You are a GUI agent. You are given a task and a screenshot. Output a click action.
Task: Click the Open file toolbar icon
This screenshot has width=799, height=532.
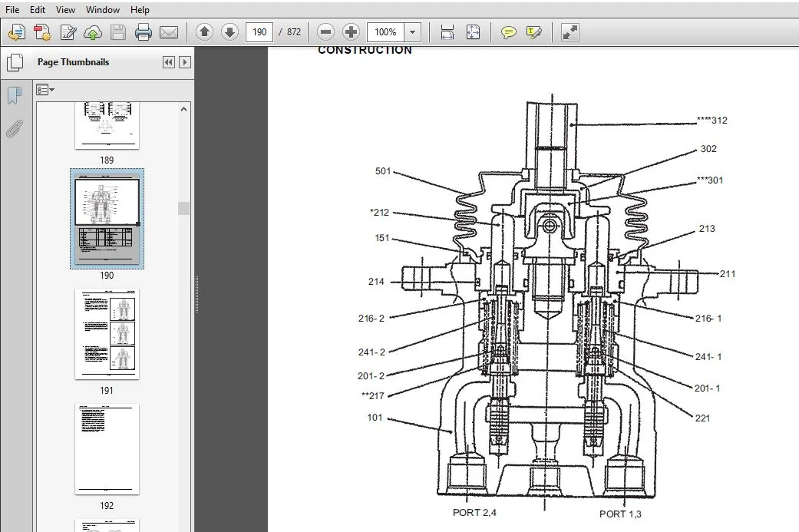pyautogui.click(x=16, y=32)
